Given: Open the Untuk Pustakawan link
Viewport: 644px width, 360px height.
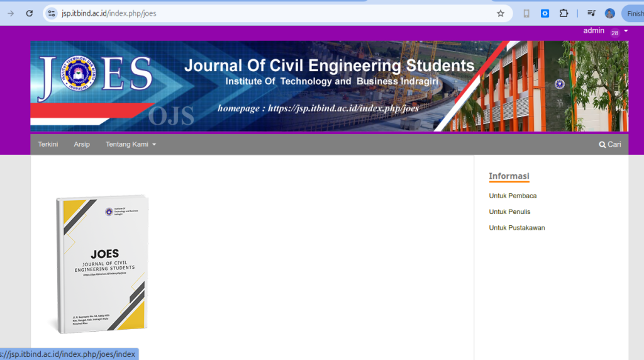Looking at the screenshot, I should (517, 228).
